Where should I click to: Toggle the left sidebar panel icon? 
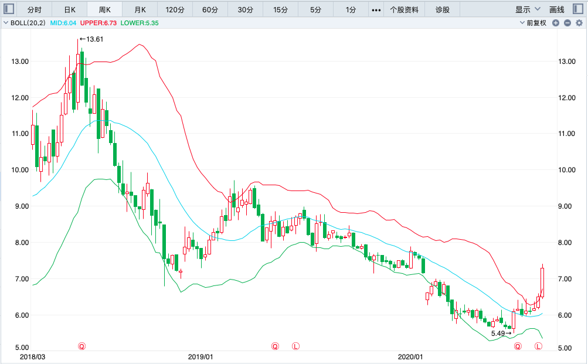[9, 9]
